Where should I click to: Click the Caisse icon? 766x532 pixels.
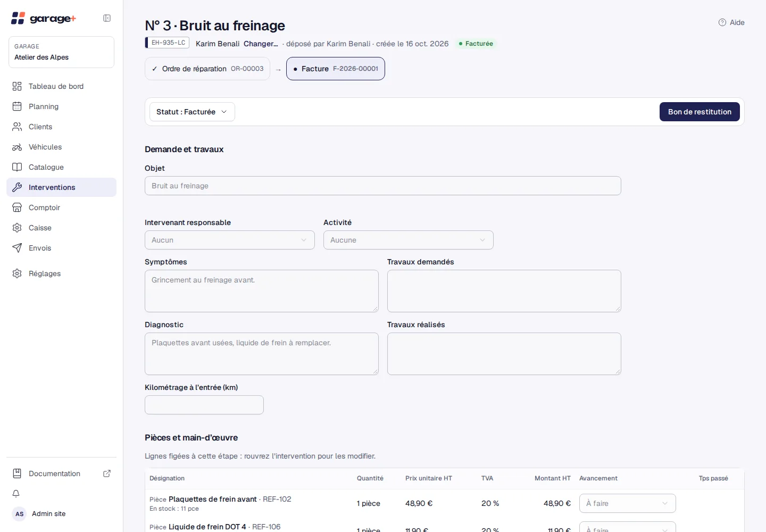click(17, 228)
